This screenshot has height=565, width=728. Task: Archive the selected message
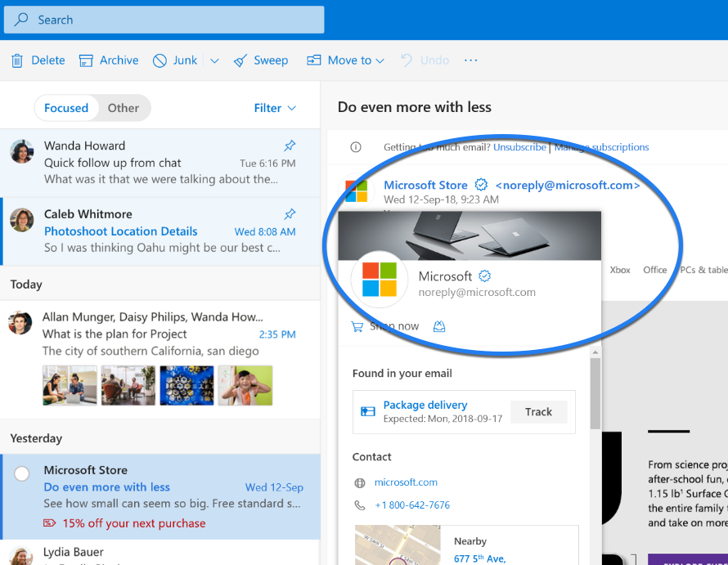[109, 61]
